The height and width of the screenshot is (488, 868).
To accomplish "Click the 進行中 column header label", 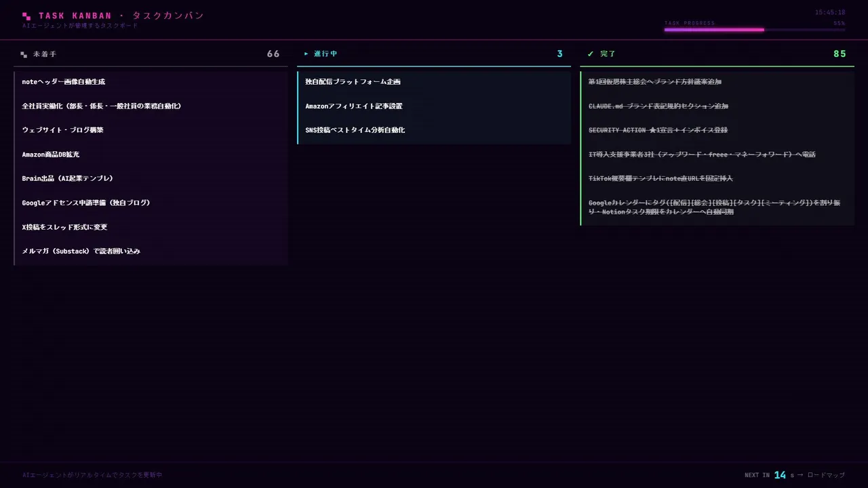I will (325, 54).
